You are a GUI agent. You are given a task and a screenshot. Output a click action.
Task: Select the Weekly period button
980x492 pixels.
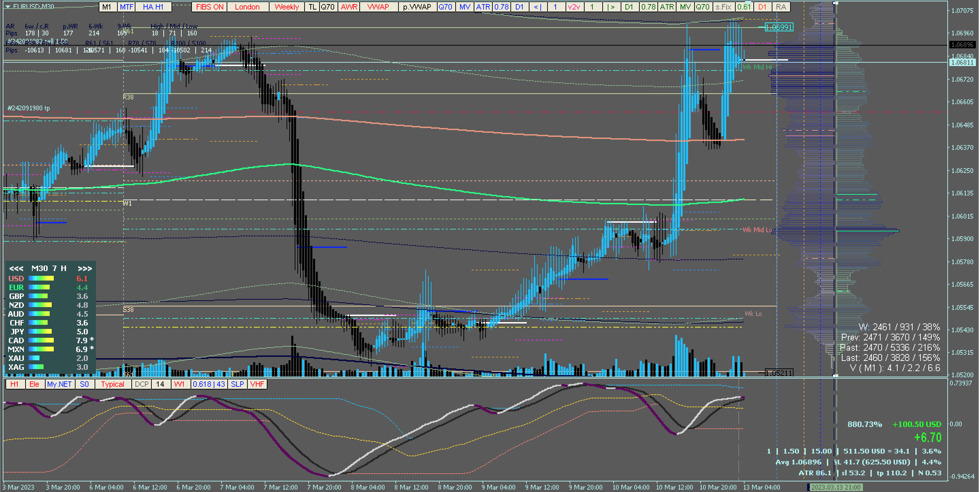pos(287,7)
